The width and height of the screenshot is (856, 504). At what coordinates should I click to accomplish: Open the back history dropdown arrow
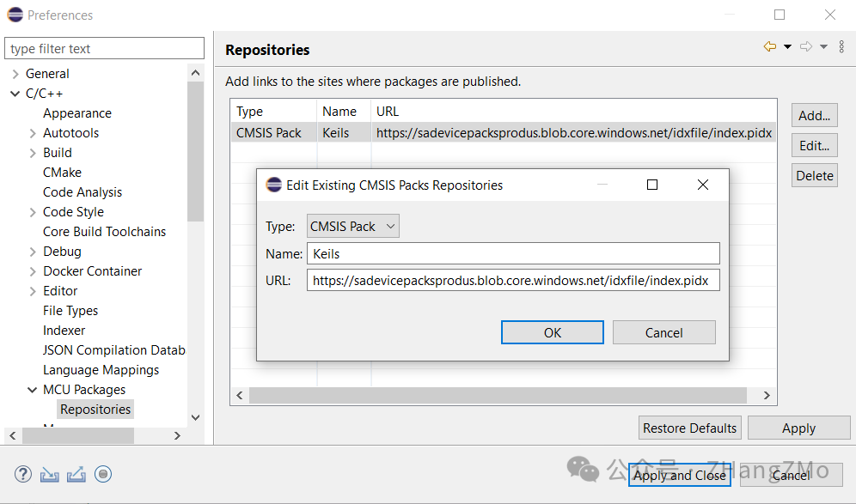point(788,47)
